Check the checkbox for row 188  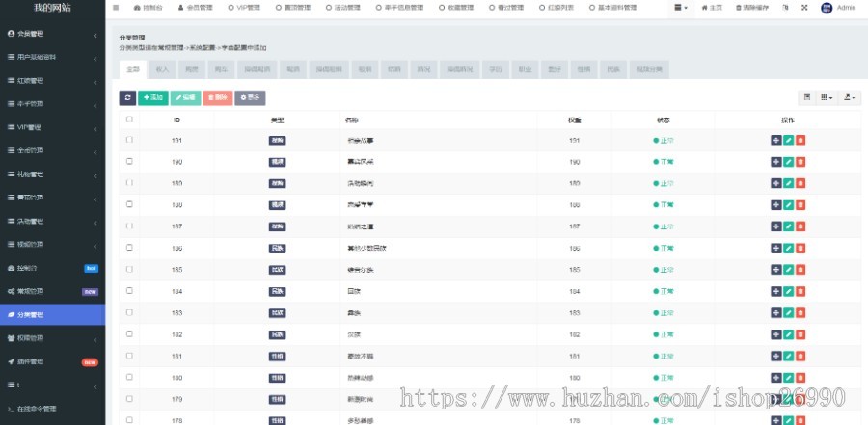pyautogui.click(x=129, y=204)
